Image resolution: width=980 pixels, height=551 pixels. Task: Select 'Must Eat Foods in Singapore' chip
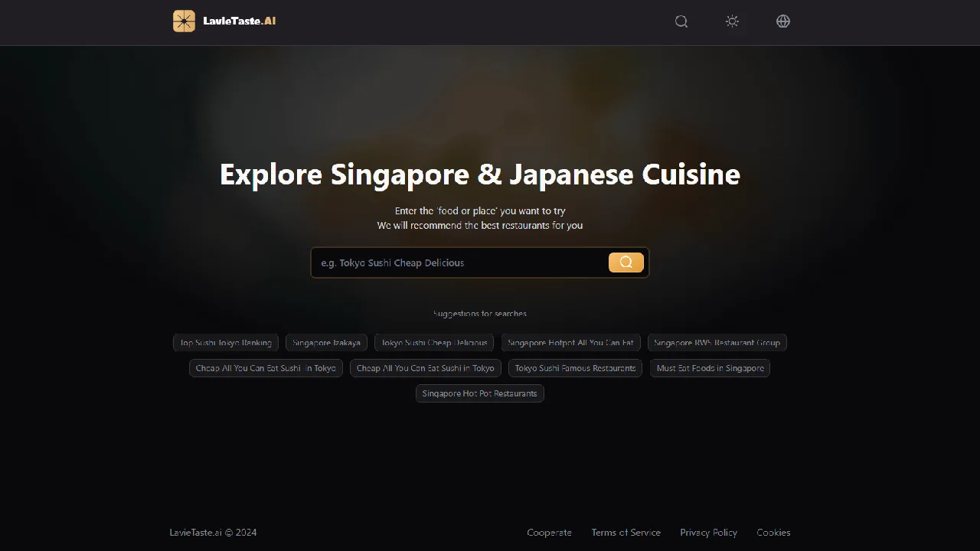[x=710, y=368]
